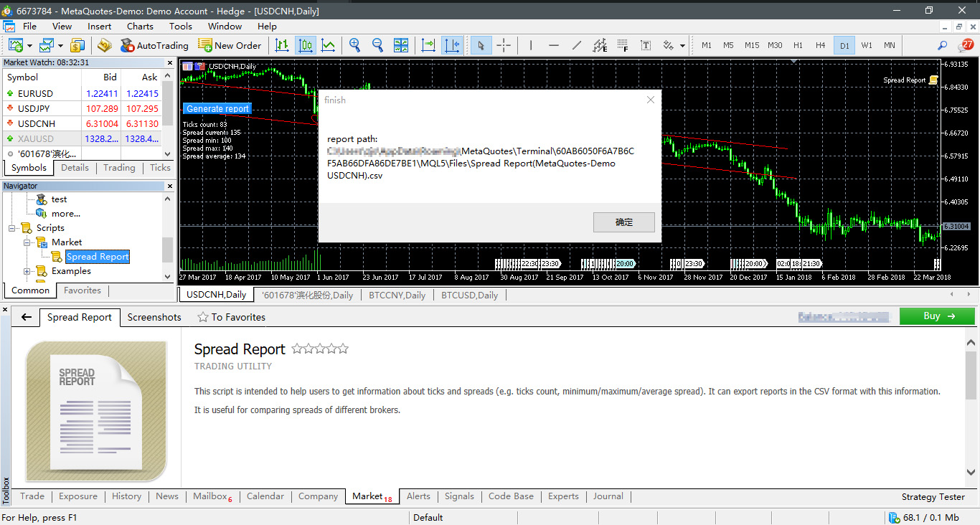Toggle the AutoTrading button
Viewport: 980px width, 525px height.
[x=154, y=45]
